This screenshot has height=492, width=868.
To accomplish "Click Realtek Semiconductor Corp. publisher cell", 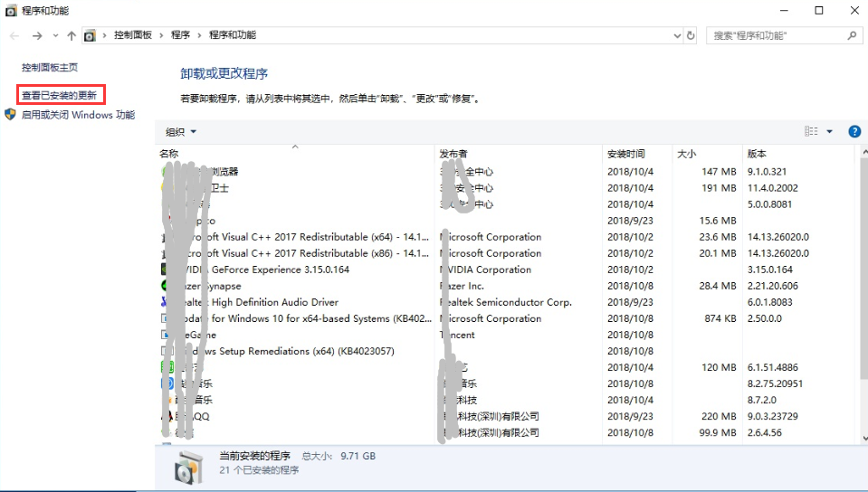I will coord(505,302).
